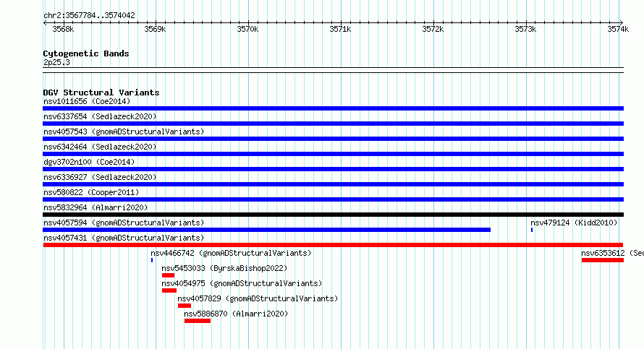Open nsv4054975 (gnomADStructuralVariants) label
The image size is (644, 349).
coord(242,283)
